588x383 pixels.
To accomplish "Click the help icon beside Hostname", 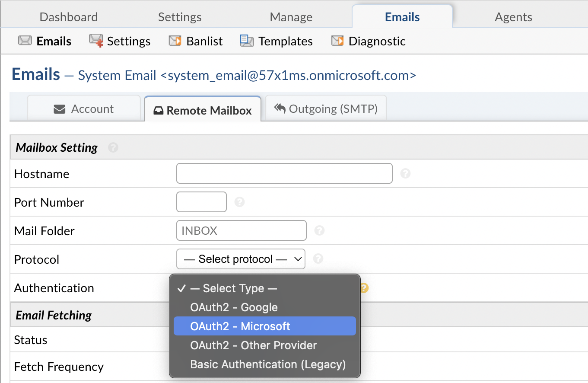I will 405,173.
